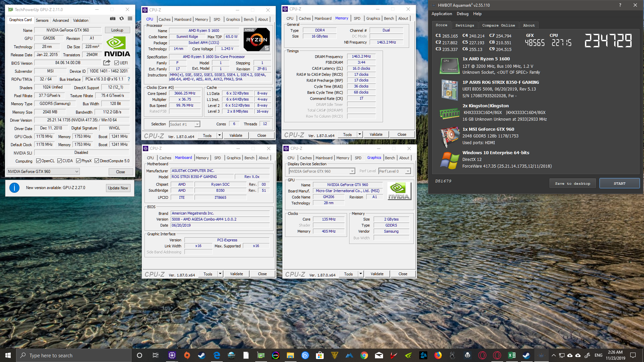Open the Compare Online tab in Aquamark

498,25
